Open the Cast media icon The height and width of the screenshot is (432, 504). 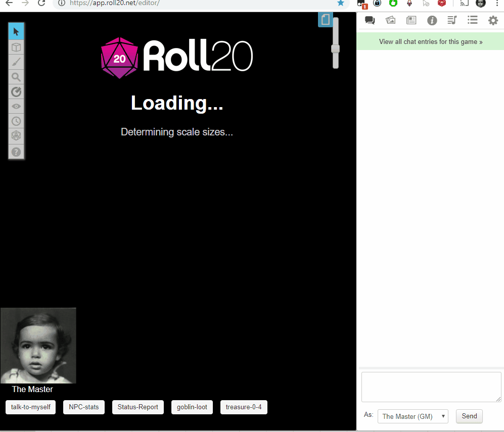464,3
